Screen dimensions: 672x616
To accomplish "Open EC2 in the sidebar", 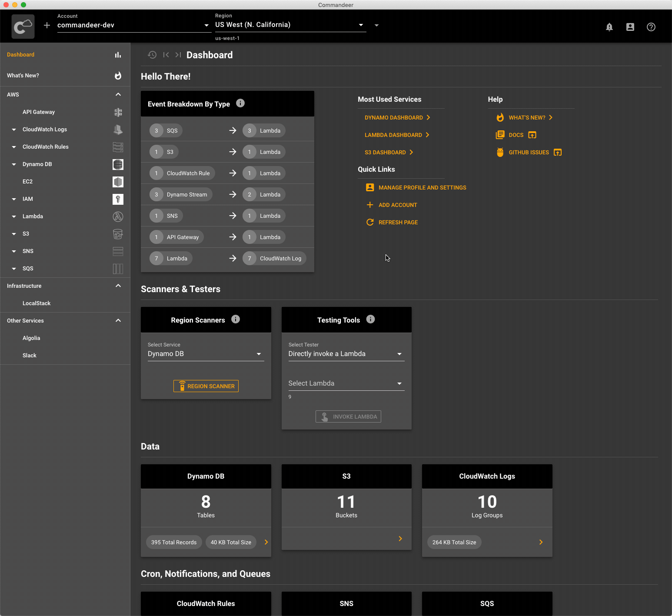I will 27,182.
